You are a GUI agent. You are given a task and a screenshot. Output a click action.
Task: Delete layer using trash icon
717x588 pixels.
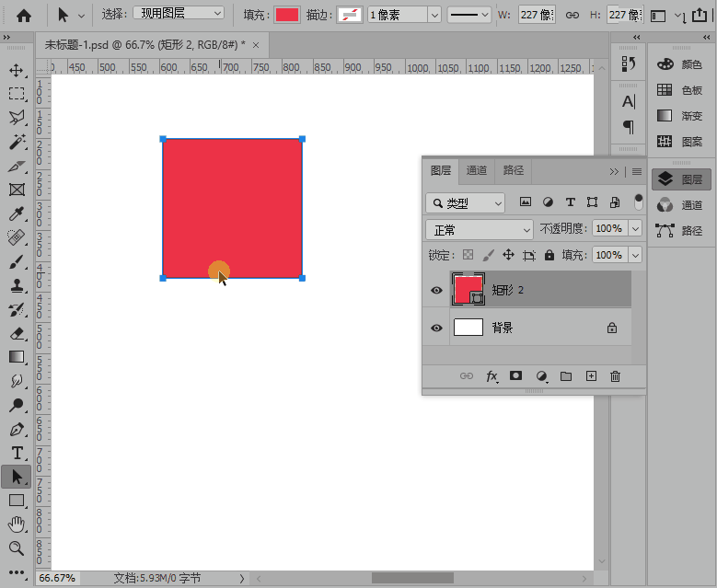pyautogui.click(x=616, y=376)
